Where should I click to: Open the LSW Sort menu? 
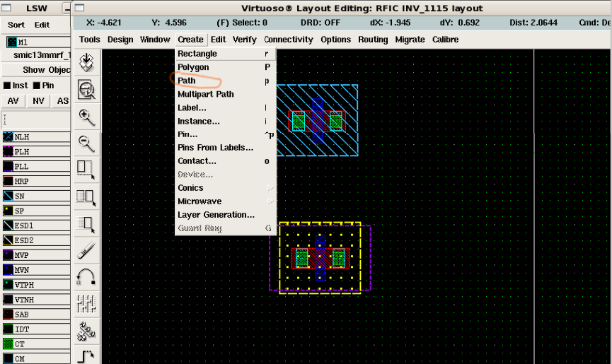point(16,25)
